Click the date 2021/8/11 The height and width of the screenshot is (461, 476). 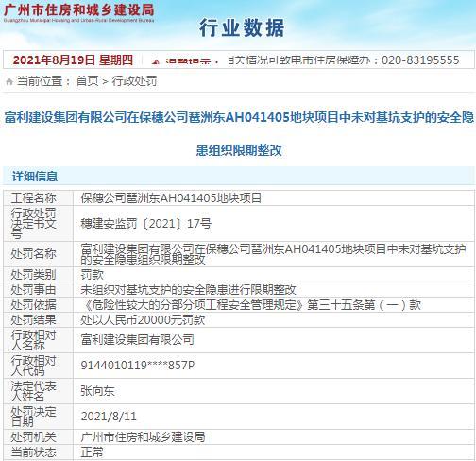[x=109, y=417]
